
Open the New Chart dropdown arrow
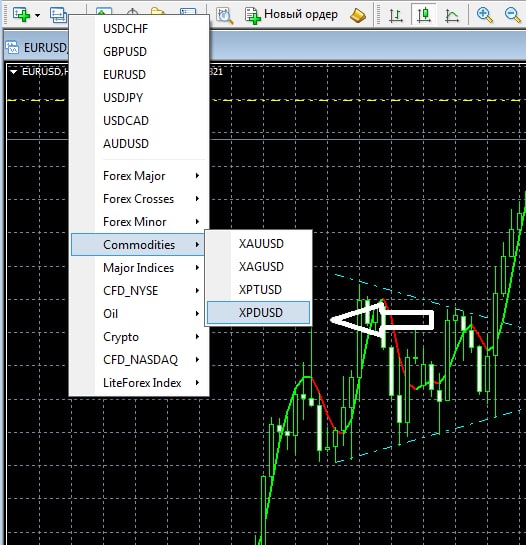point(38,15)
